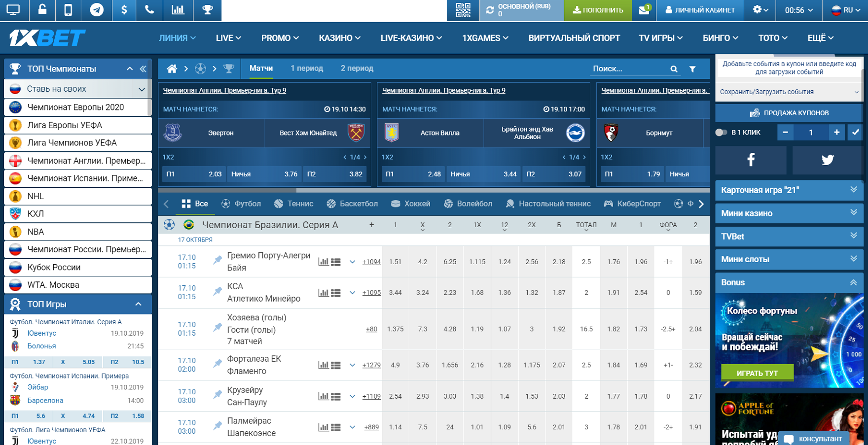Open the LIVE menu

[x=228, y=38]
